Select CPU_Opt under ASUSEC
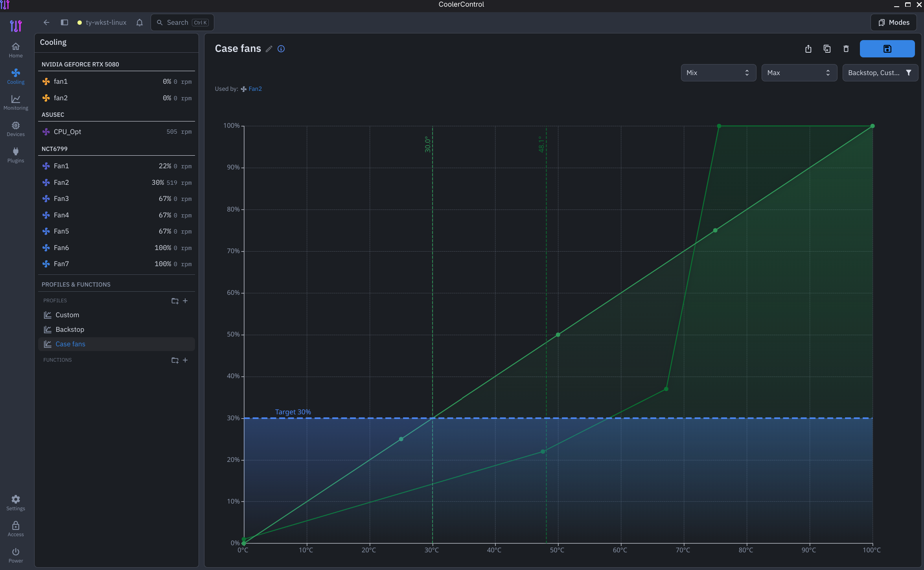Image resolution: width=924 pixels, height=570 pixels. click(116, 132)
